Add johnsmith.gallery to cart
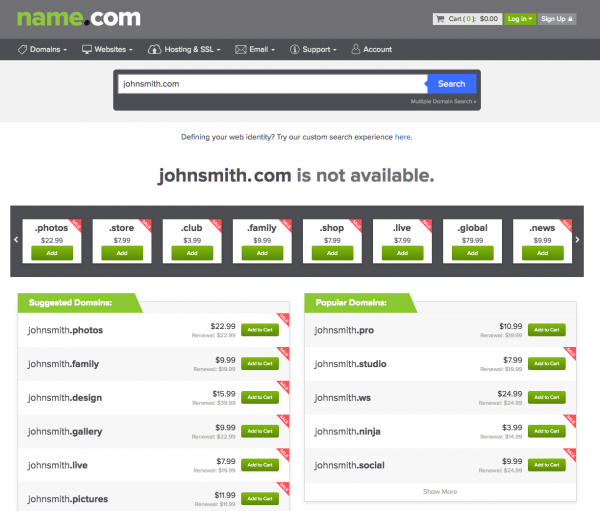The image size is (600, 511). tap(260, 431)
